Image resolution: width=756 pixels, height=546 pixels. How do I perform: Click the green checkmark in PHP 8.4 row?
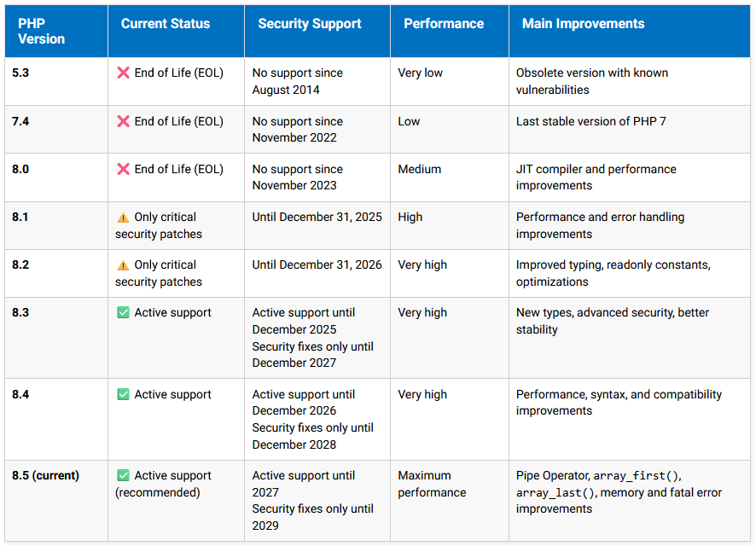click(x=123, y=395)
